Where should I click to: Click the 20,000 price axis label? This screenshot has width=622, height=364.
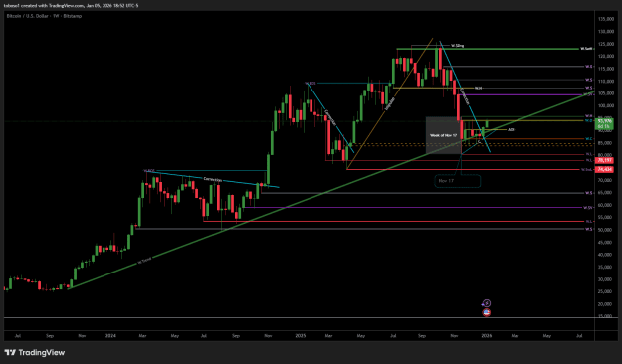click(606, 304)
